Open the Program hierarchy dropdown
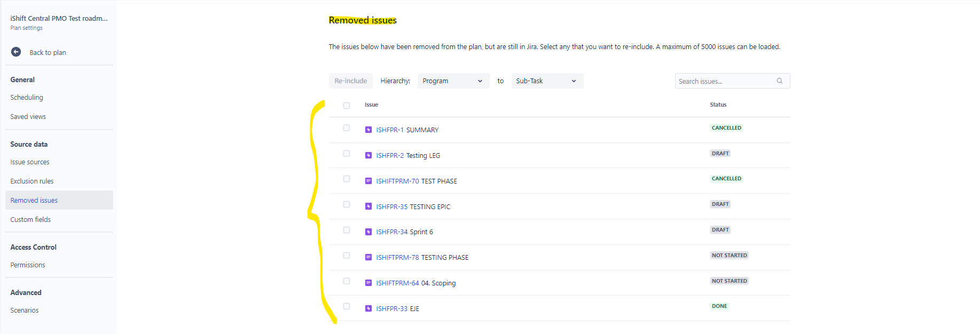Screen dimensions: 980x334 453,81
